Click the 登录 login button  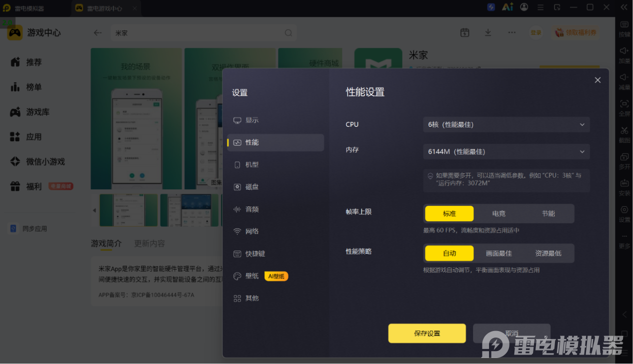(536, 32)
